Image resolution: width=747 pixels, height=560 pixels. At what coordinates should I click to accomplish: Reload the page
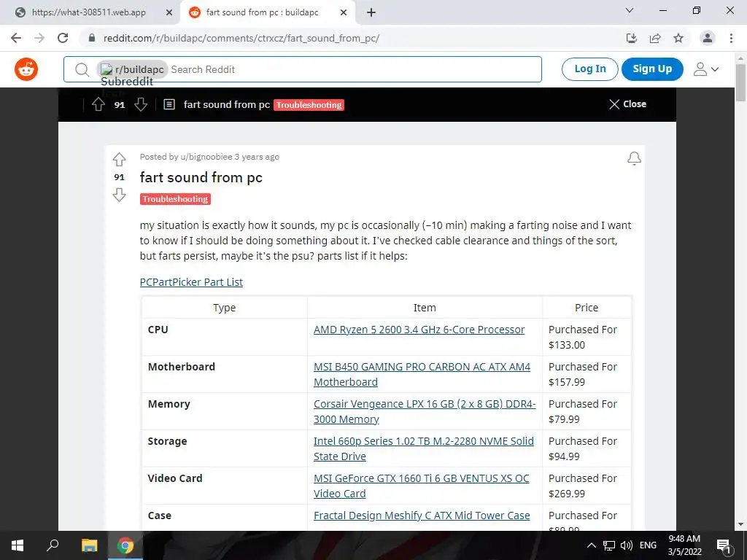(63, 38)
